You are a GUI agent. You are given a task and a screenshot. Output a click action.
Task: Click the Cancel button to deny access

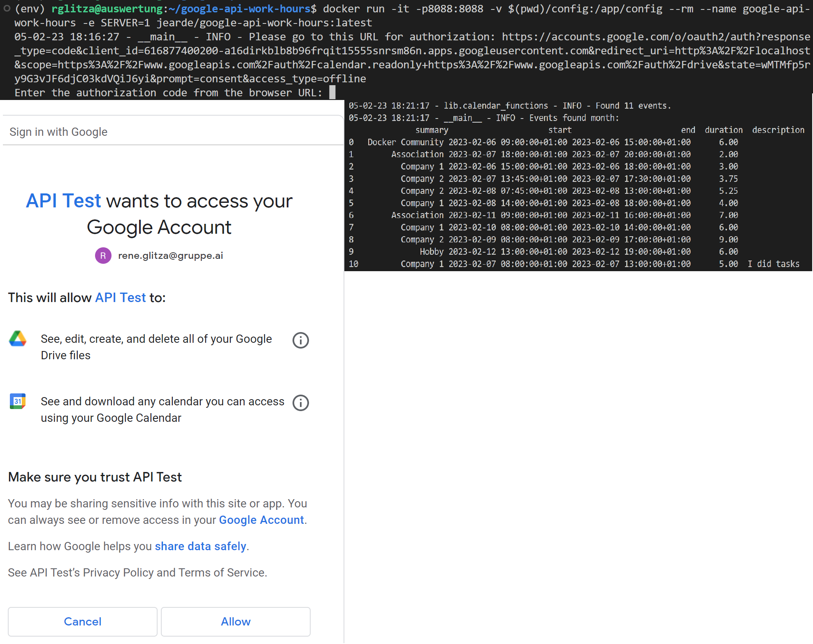pos(82,621)
